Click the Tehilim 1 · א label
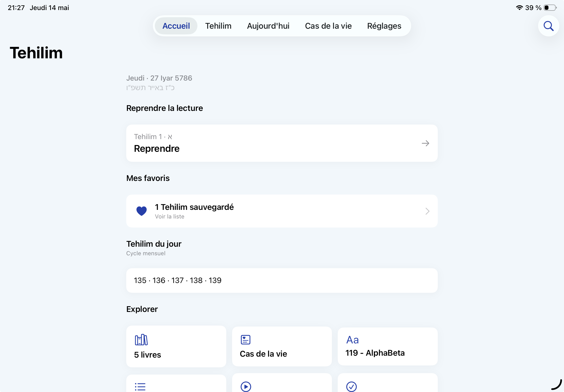 pos(153,136)
